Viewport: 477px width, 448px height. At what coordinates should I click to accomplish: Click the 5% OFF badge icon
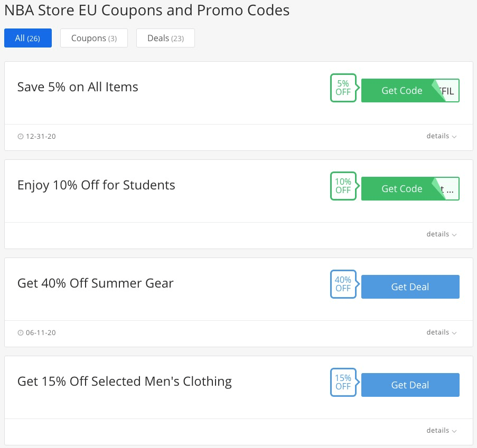tap(343, 88)
